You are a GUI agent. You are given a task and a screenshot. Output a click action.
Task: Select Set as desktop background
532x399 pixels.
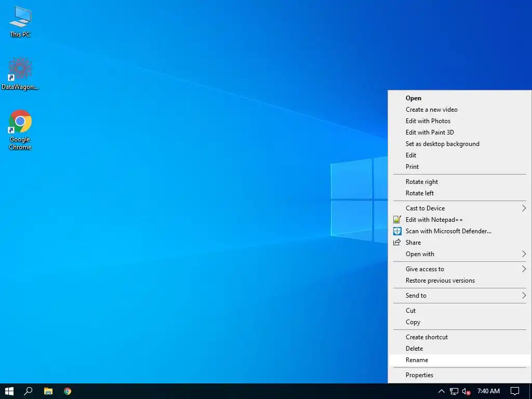point(459,144)
